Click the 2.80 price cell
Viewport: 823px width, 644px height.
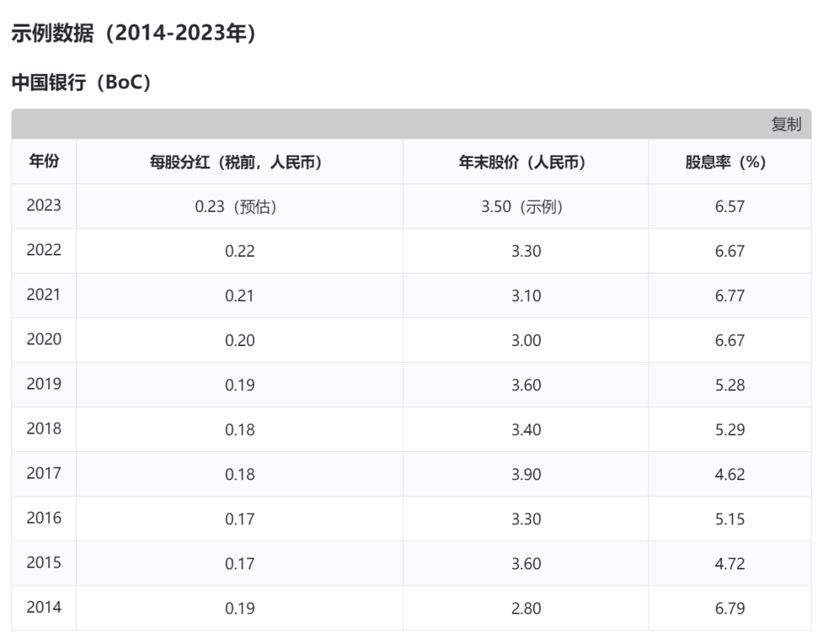(526, 609)
